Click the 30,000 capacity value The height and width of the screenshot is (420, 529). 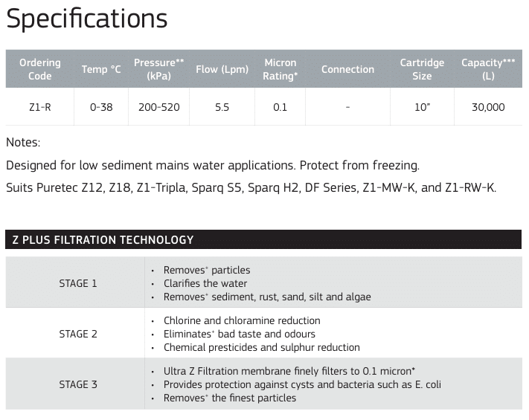coord(488,107)
